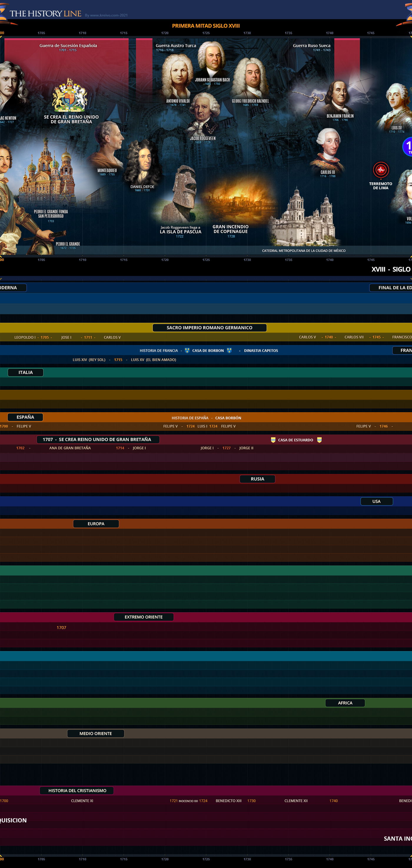Click the Casa de Borbon right shield icon
Screen dimensions: 412x868
point(229,350)
